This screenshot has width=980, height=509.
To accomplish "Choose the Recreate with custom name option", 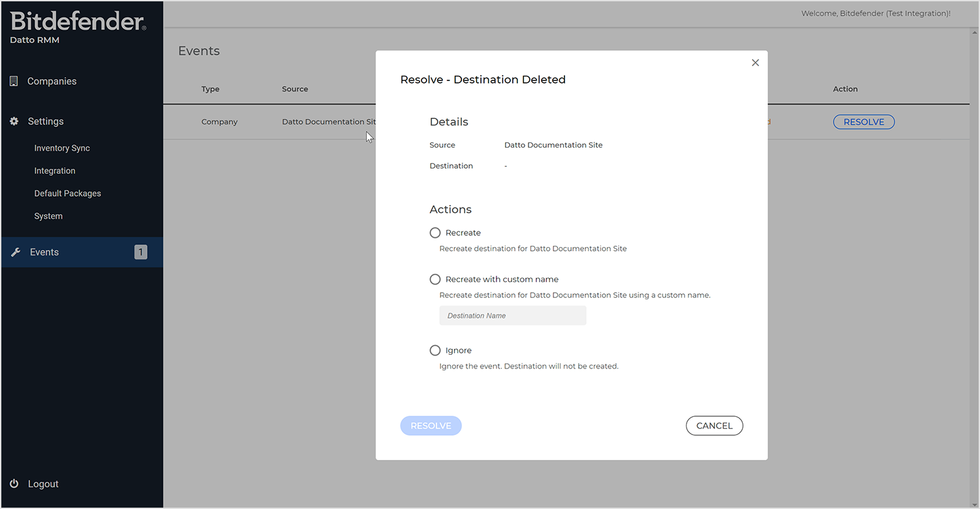I will 435,279.
